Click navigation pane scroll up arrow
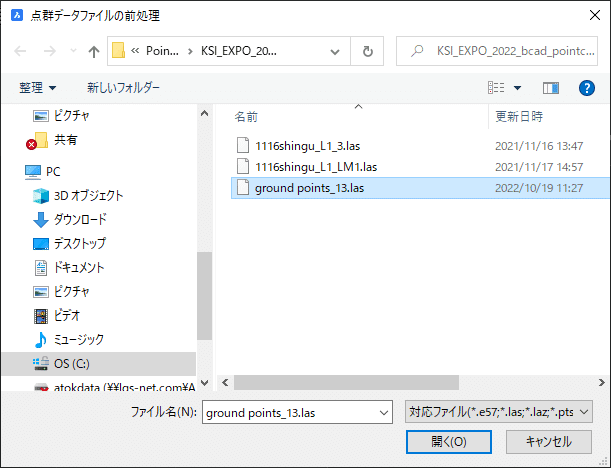 click(x=204, y=113)
